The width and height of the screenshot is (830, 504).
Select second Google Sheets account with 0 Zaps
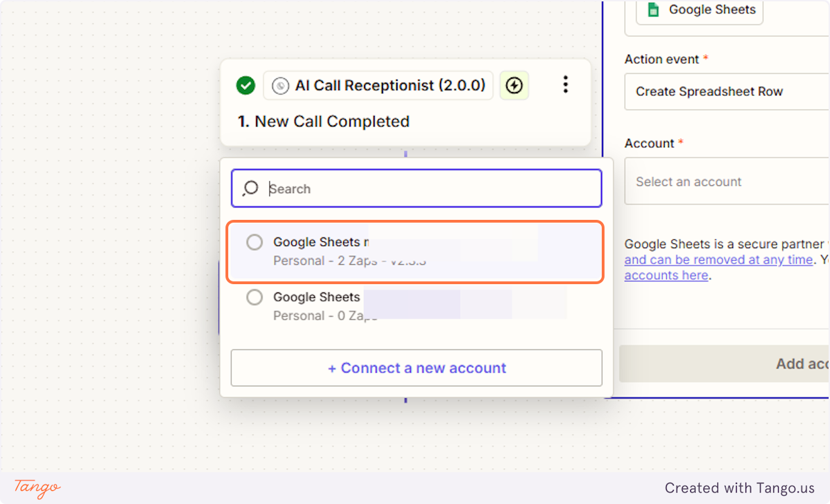point(416,306)
